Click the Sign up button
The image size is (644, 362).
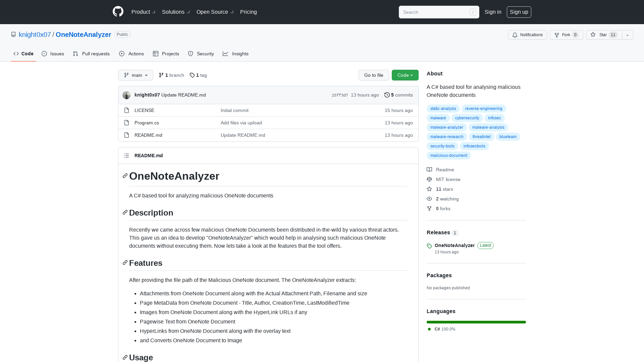click(519, 12)
